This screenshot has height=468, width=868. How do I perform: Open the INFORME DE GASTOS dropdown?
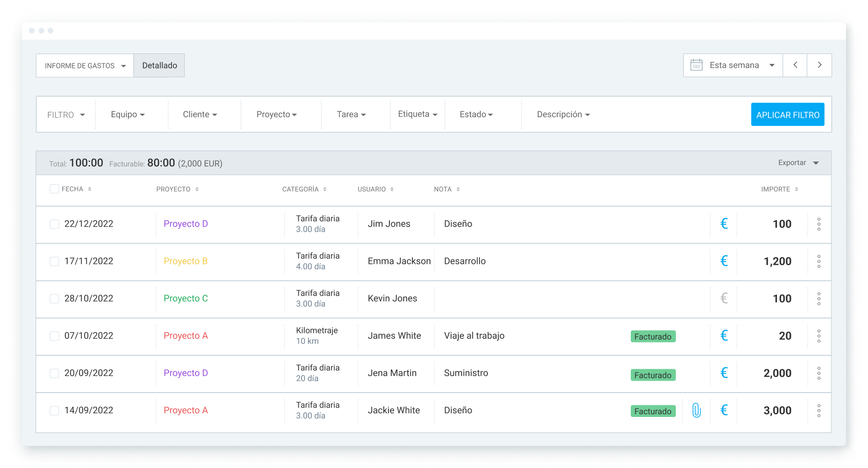85,66
